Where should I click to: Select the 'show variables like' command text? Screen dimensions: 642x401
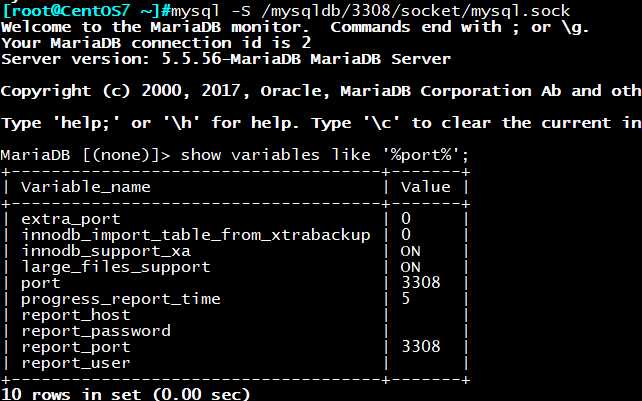277,155
